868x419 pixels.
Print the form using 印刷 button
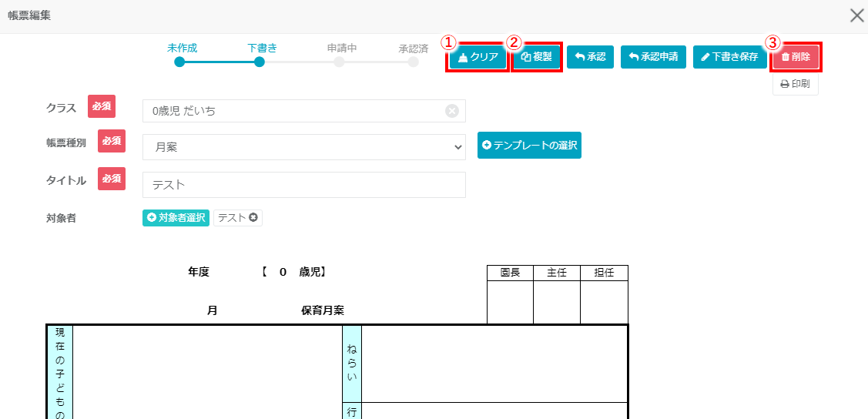pos(795,84)
